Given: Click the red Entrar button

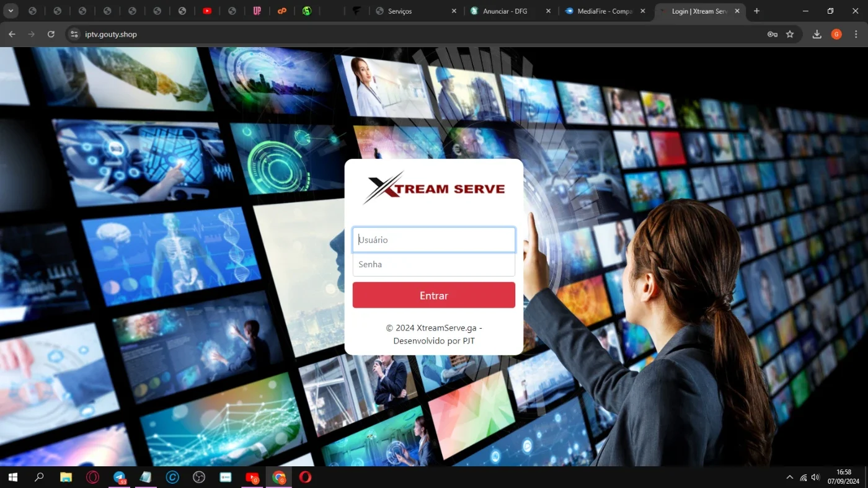Looking at the screenshot, I should (x=433, y=295).
